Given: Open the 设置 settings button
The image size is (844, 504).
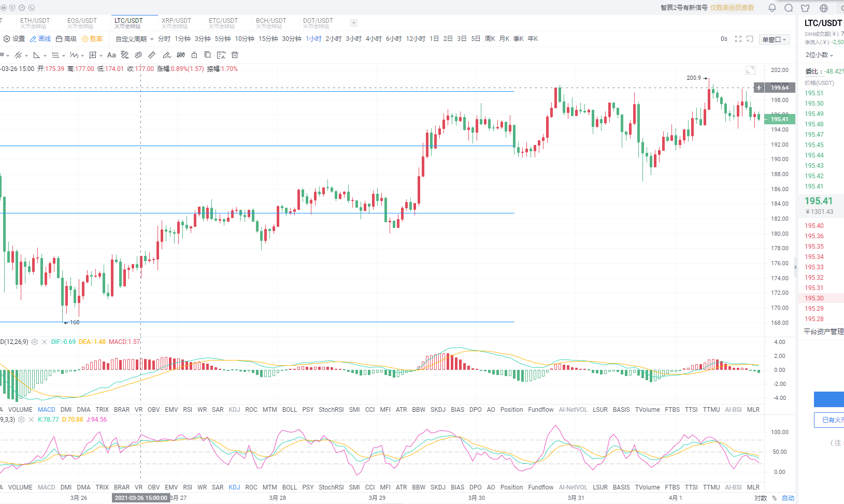Looking at the screenshot, I should 15,39.
